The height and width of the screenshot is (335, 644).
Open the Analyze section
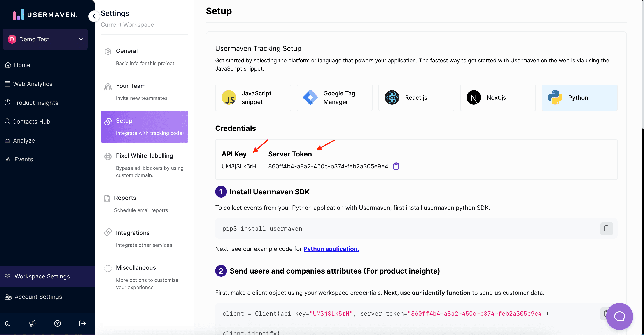point(20,141)
